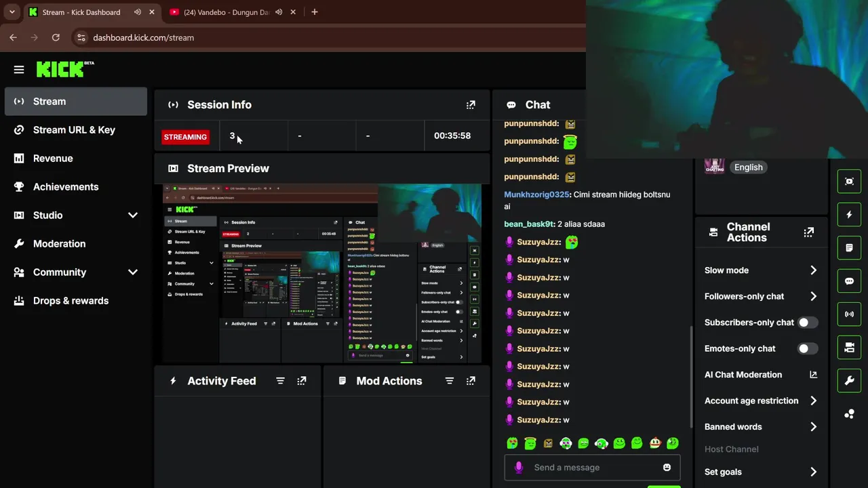The height and width of the screenshot is (488, 868).
Task: Pop out the Channel Actions panel
Action: (x=809, y=232)
